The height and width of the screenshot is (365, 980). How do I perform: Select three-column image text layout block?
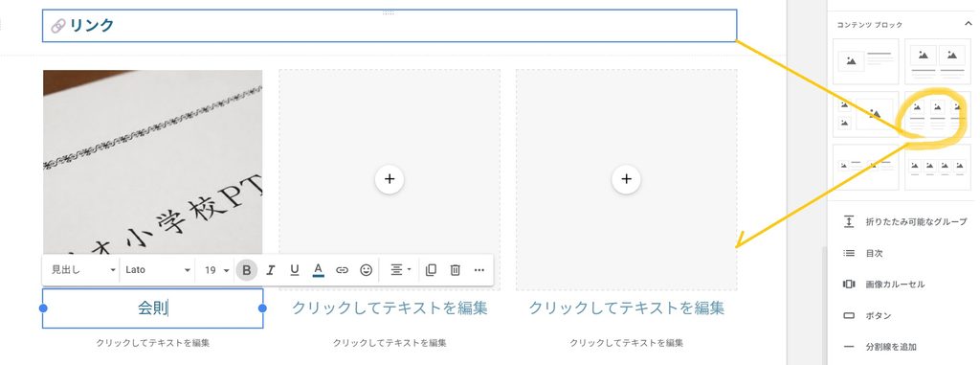(x=938, y=114)
